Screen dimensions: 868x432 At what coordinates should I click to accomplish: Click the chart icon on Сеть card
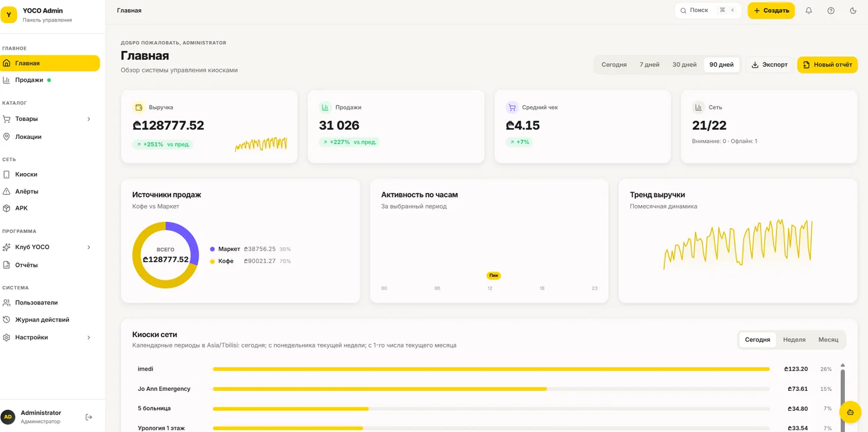coord(698,107)
